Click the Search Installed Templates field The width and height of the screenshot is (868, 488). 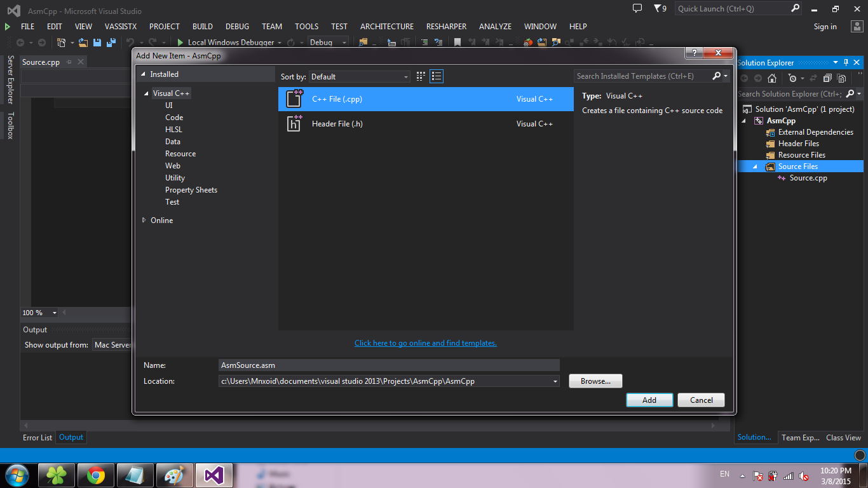tap(642, 76)
